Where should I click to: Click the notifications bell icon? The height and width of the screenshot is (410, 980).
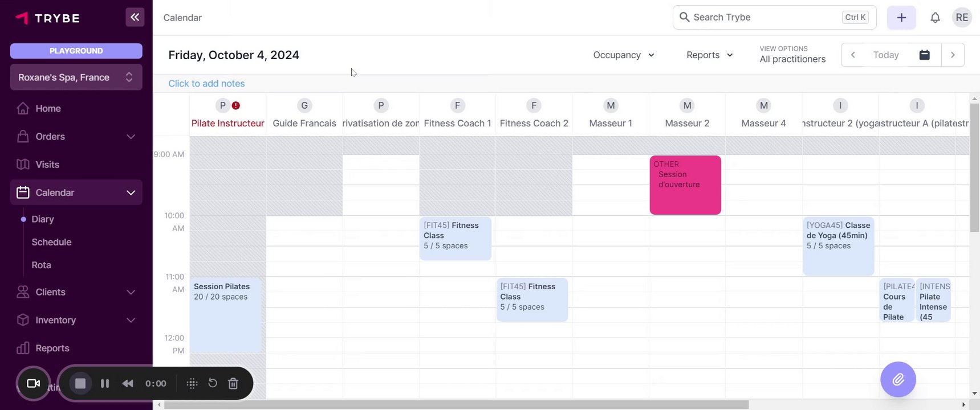tap(935, 18)
